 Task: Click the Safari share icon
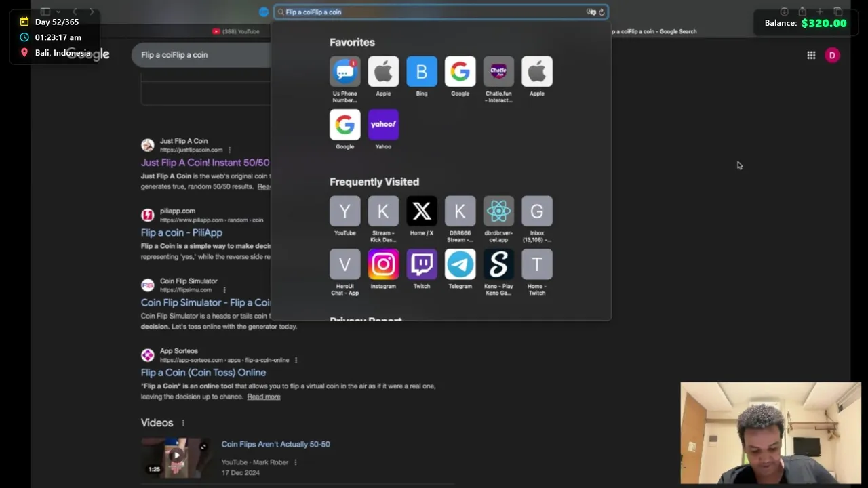802,12
